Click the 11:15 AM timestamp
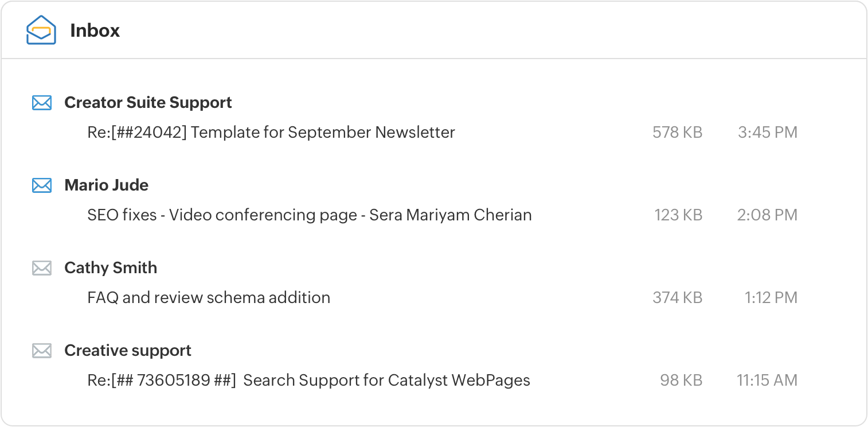868x427 pixels. pyautogui.click(x=767, y=381)
